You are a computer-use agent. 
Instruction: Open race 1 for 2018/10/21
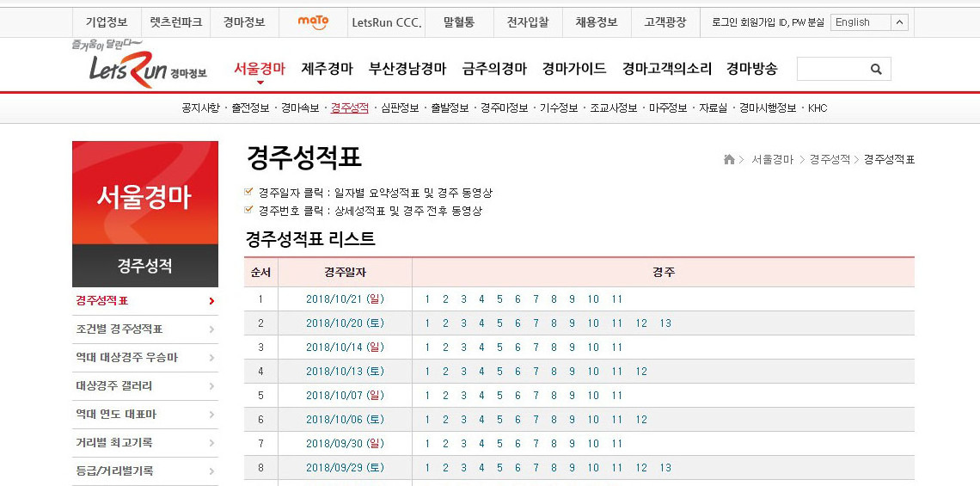pyautogui.click(x=427, y=299)
